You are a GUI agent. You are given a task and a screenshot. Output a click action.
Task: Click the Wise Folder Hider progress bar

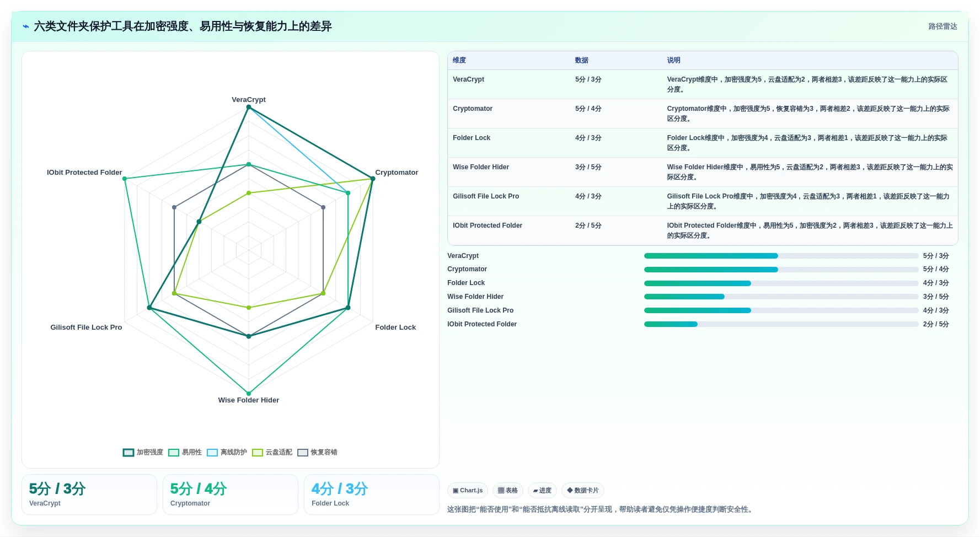coord(781,297)
